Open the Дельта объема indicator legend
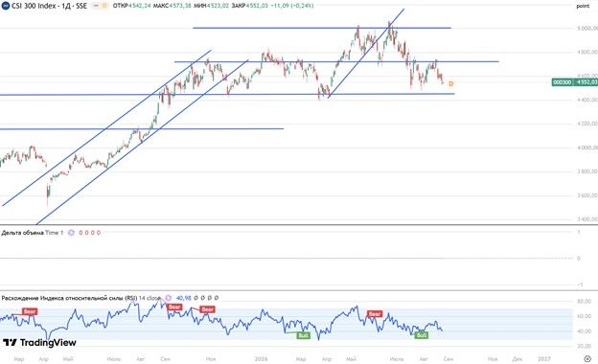This screenshot has height=364, width=598. tap(22, 233)
